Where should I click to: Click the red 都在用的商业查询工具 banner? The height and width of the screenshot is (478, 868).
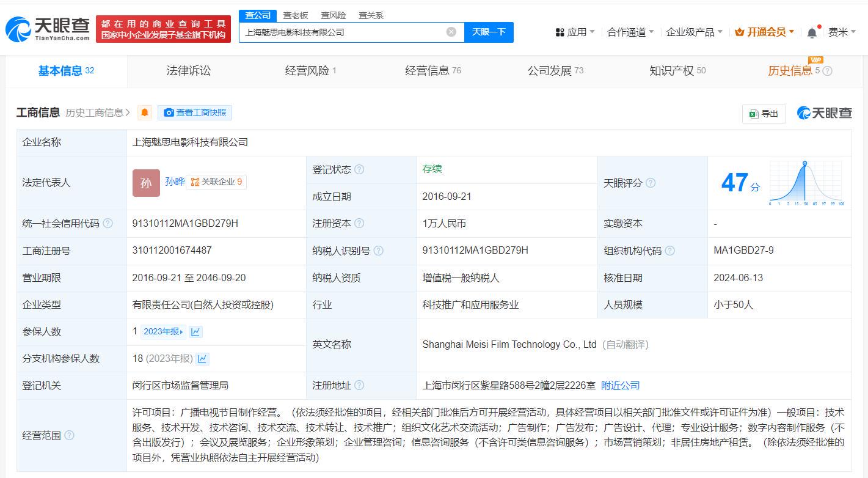pyautogui.click(x=163, y=29)
